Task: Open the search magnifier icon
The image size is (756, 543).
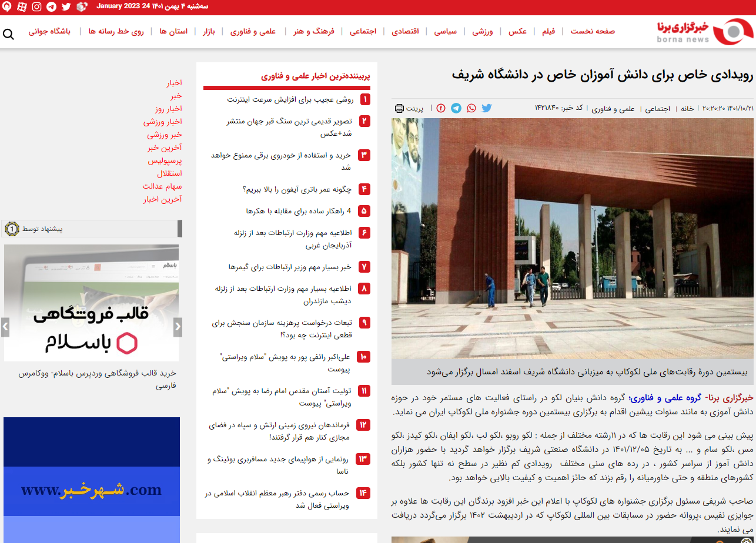Action: pyautogui.click(x=8, y=34)
